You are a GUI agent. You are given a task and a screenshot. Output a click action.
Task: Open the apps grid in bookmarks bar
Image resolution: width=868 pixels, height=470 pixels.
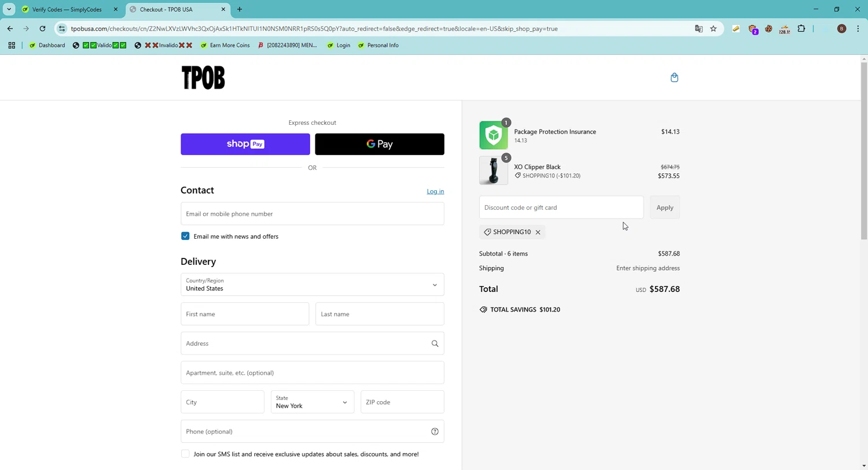(12, 45)
